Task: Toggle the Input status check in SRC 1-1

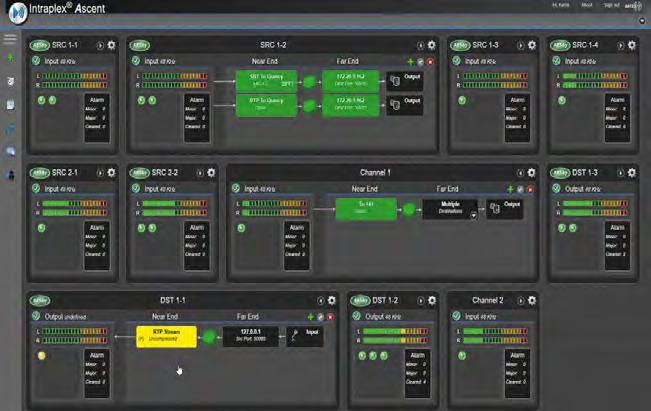Action: (x=36, y=61)
